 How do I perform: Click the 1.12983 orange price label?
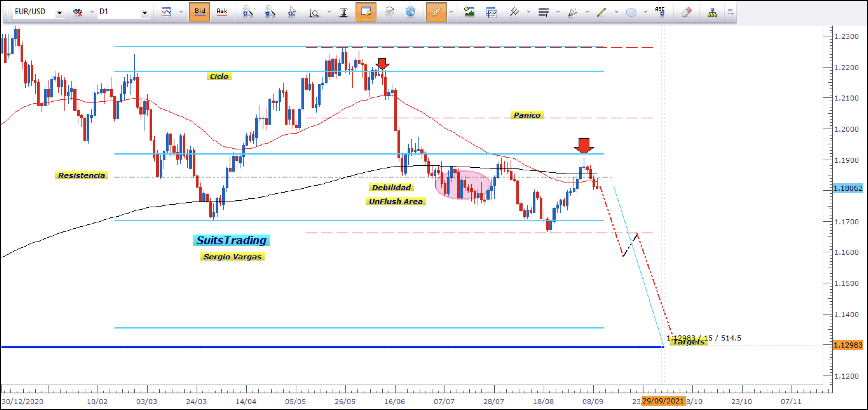pyautogui.click(x=848, y=345)
